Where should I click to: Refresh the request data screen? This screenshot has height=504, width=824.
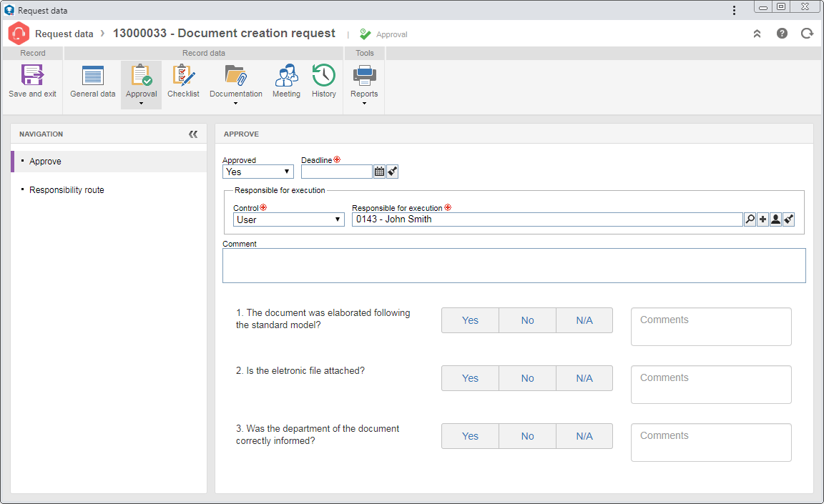click(x=807, y=34)
